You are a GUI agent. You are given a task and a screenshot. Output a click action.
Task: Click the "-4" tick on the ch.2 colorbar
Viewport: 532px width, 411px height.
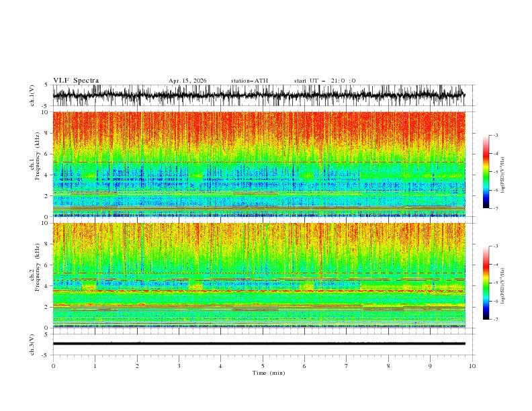(495, 265)
